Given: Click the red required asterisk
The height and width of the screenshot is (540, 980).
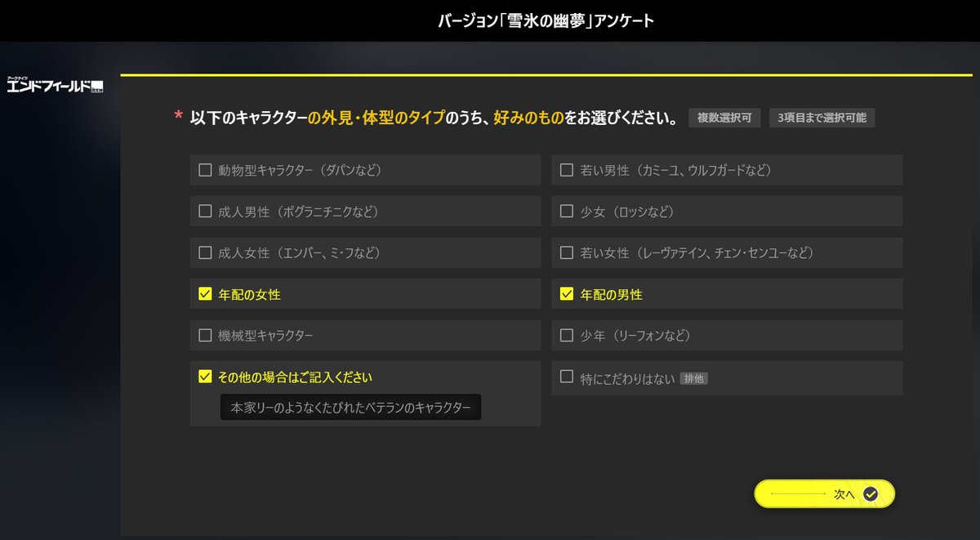Looking at the screenshot, I should point(178,118).
